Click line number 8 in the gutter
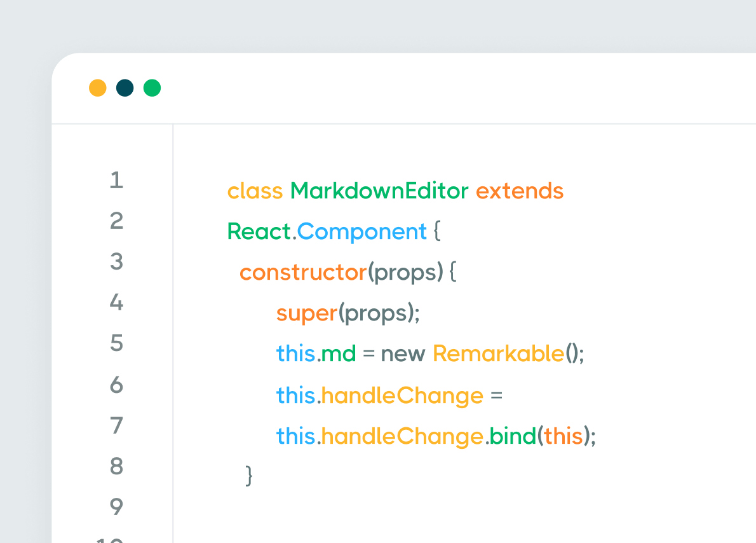The width and height of the screenshot is (756, 543). click(116, 467)
